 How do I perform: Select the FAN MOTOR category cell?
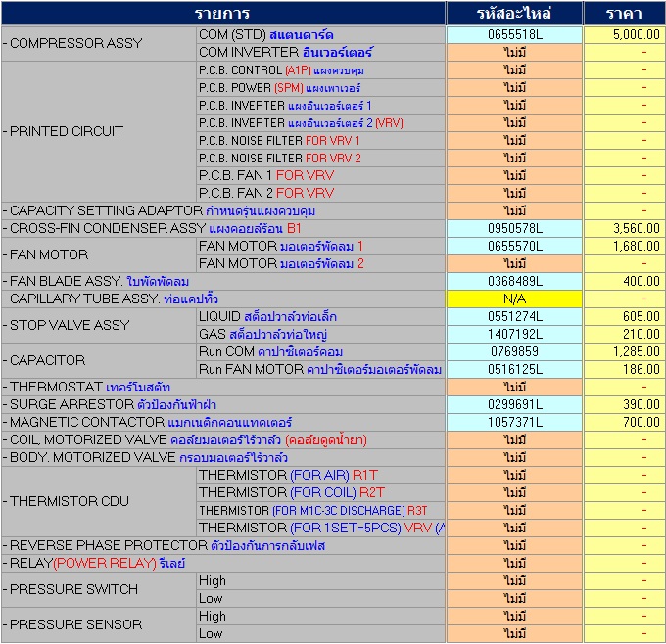(x=99, y=254)
